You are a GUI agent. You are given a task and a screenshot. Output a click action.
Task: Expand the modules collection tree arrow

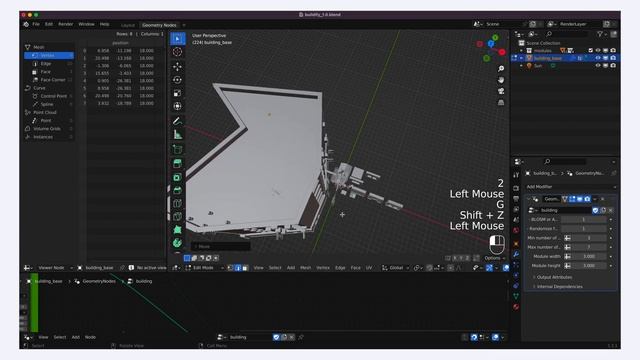(521, 51)
